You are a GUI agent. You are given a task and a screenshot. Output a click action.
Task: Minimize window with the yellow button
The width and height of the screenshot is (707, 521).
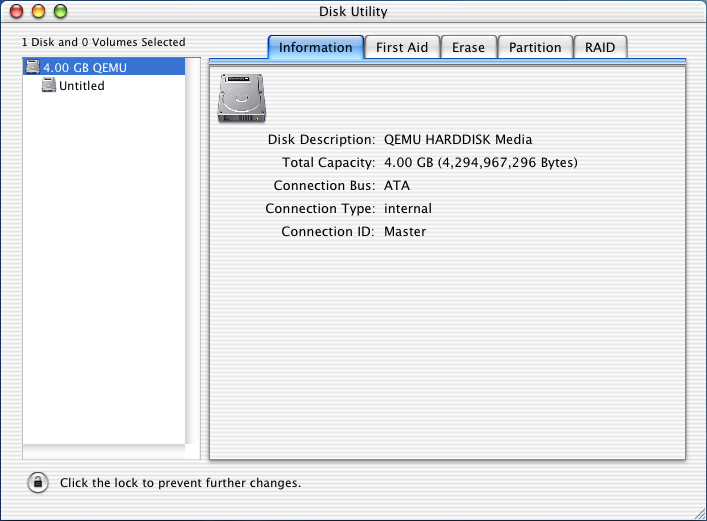pos(39,12)
